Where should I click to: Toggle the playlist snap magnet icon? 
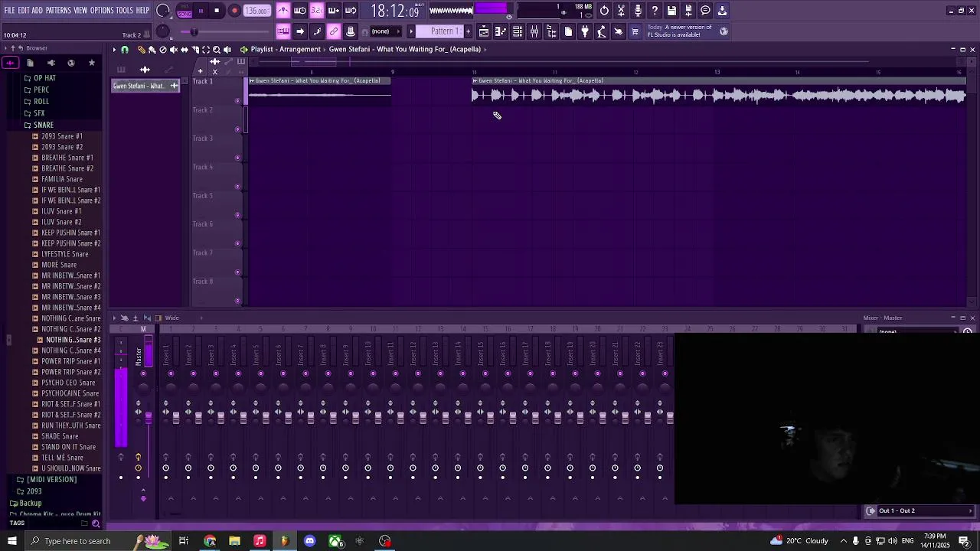[125, 49]
